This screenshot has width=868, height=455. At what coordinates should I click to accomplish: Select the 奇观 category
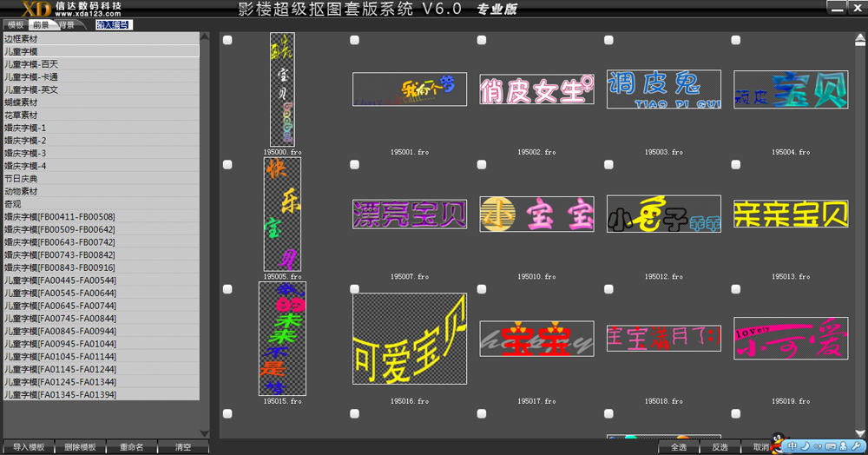102,204
